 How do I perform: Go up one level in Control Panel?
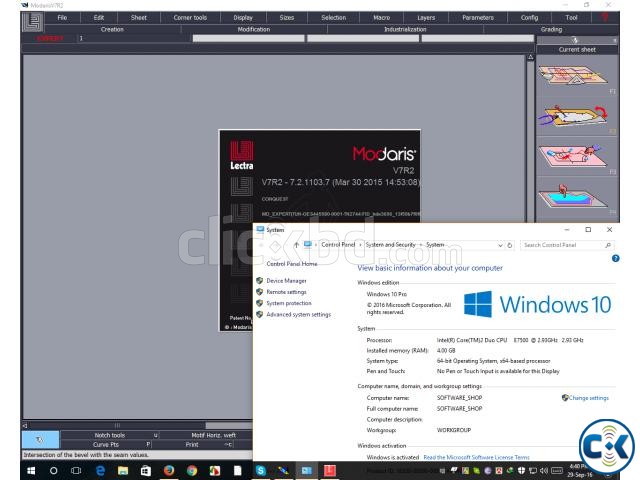pyautogui.click(x=296, y=244)
